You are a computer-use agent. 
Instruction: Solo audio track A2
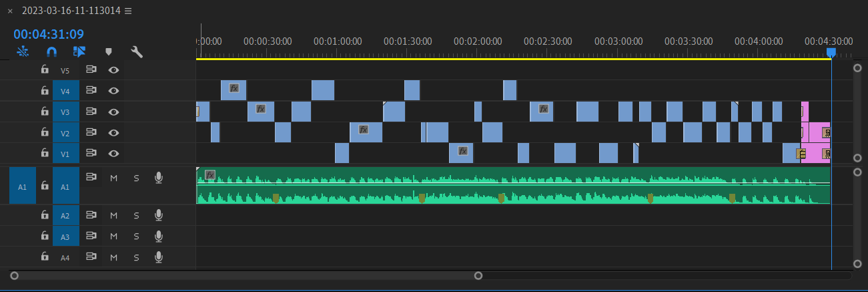point(136,215)
